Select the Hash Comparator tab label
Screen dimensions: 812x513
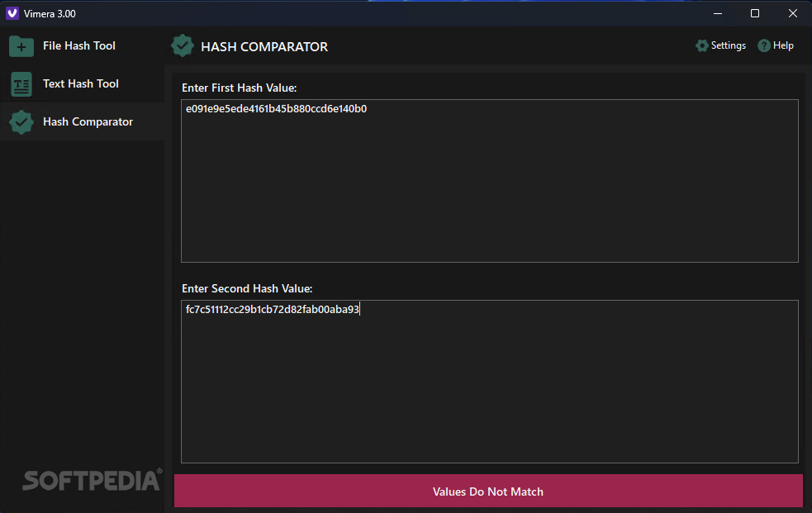click(88, 121)
